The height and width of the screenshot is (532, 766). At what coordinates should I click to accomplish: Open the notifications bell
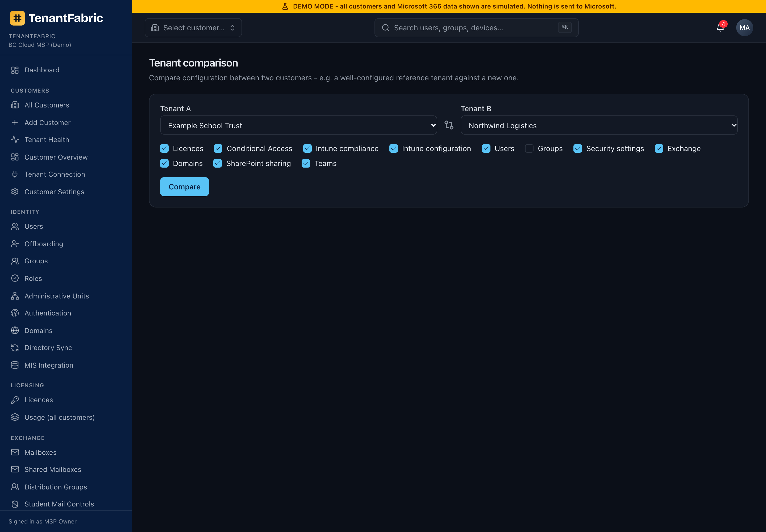pos(720,28)
